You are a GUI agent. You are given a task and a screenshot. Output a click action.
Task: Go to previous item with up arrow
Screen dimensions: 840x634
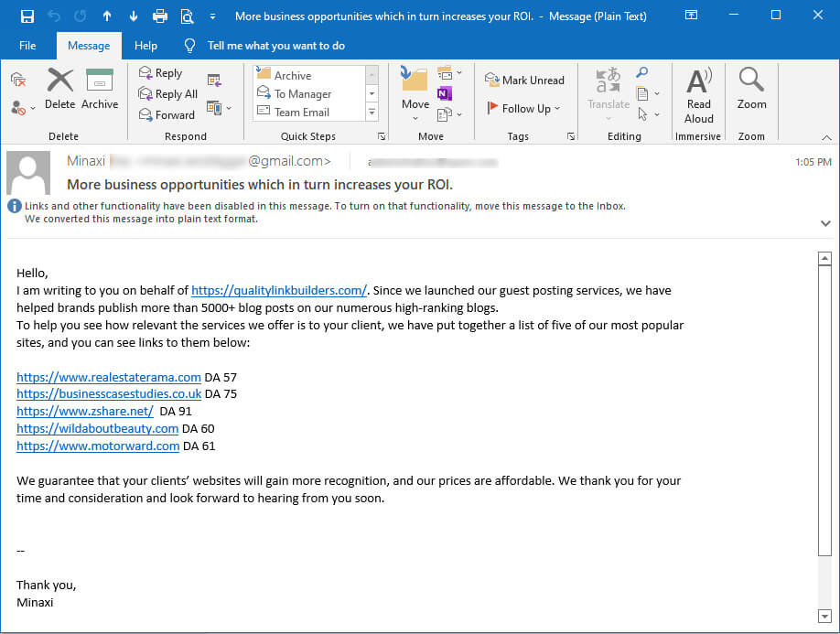[x=107, y=16]
